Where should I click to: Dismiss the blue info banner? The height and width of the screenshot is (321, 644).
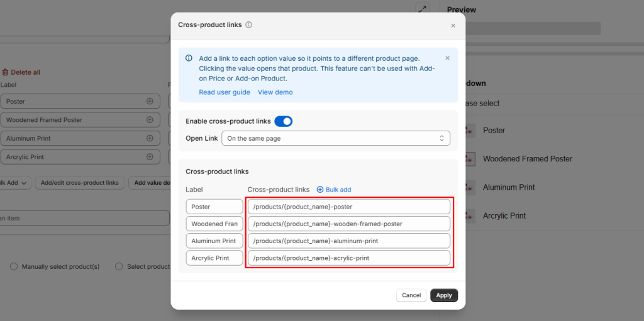click(447, 58)
